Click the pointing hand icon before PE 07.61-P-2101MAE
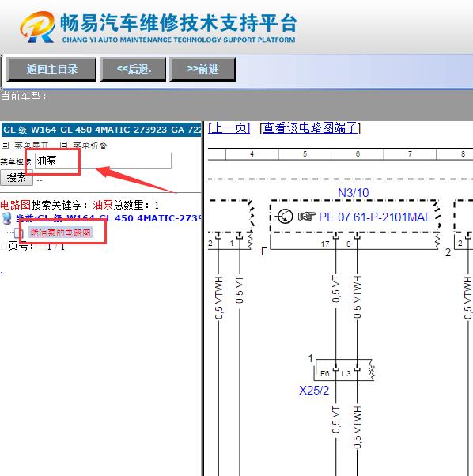Screen dimensions: 473x476 (x=307, y=217)
